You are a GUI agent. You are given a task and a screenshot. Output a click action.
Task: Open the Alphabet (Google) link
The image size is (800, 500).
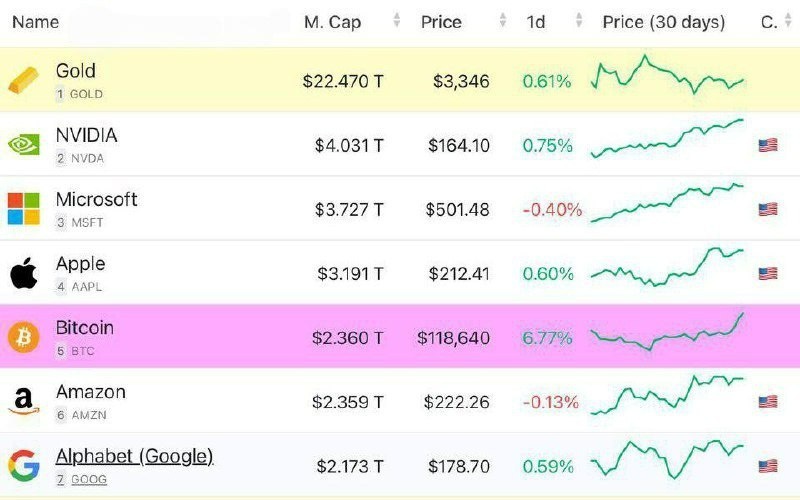[134, 456]
